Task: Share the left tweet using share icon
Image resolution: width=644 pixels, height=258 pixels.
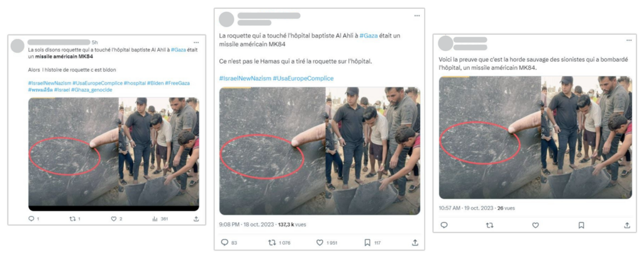Action: point(196,219)
